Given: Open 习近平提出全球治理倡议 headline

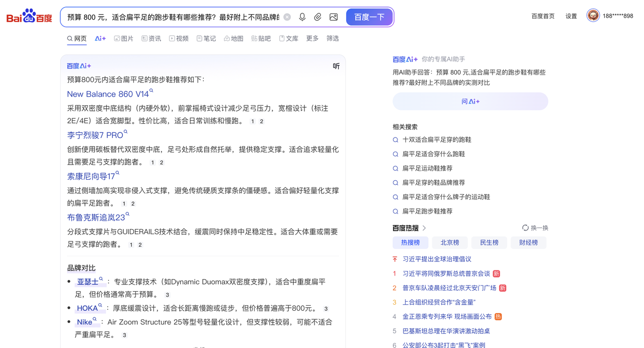Looking at the screenshot, I should tap(437, 259).
